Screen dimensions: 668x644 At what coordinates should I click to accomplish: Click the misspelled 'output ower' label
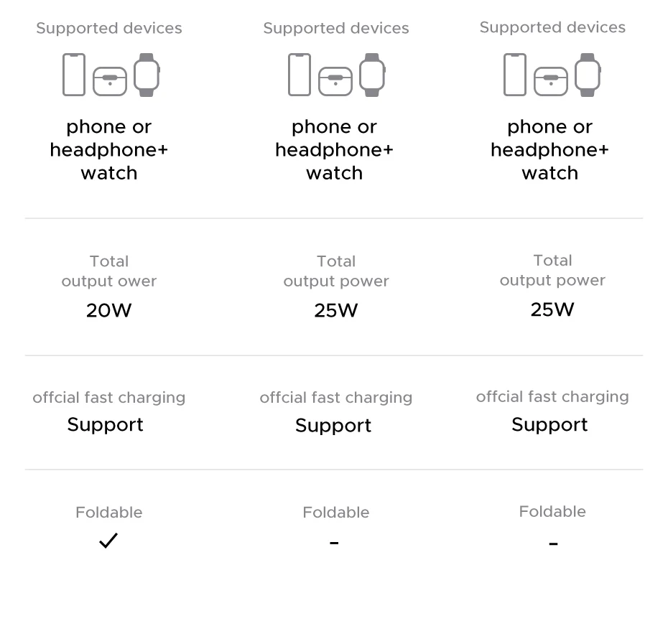[109, 281]
